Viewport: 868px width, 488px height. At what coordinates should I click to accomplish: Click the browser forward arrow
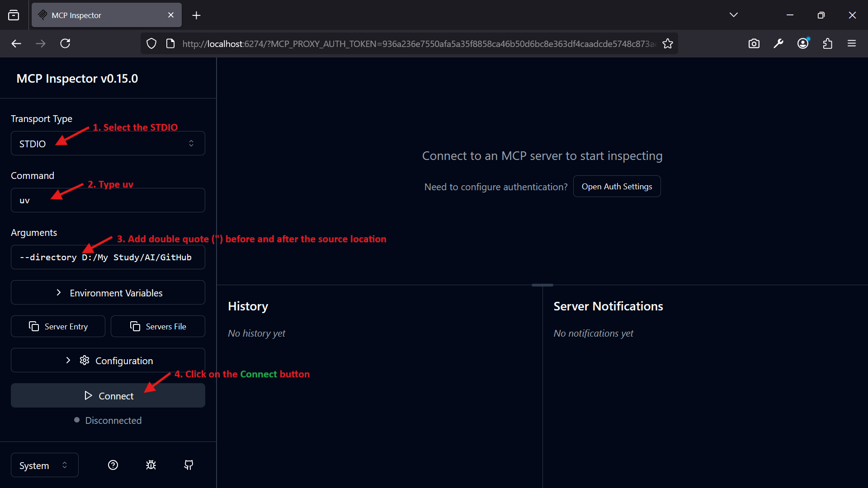41,43
